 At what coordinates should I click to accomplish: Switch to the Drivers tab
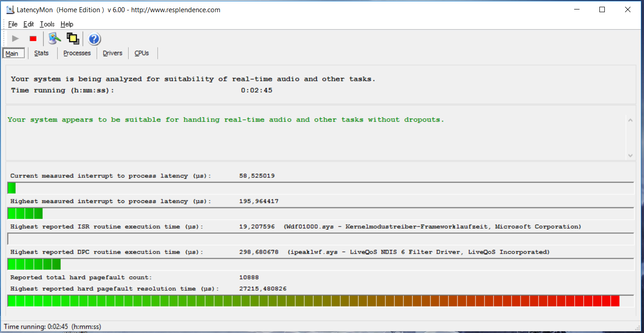(x=112, y=53)
